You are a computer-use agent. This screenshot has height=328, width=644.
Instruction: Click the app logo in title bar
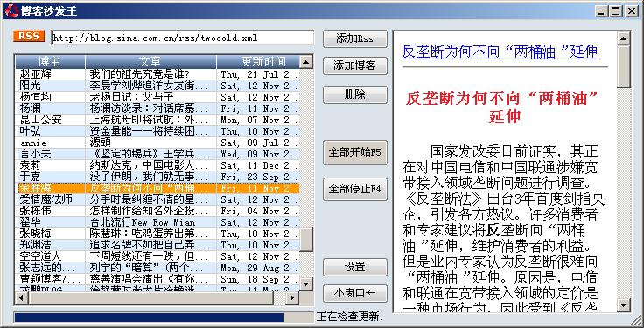click(x=11, y=10)
